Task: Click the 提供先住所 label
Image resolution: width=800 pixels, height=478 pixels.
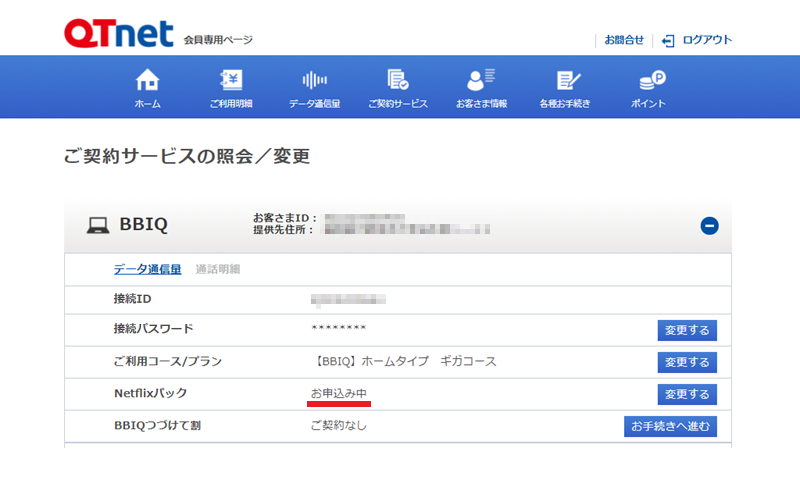Action: (x=283, y=230)
